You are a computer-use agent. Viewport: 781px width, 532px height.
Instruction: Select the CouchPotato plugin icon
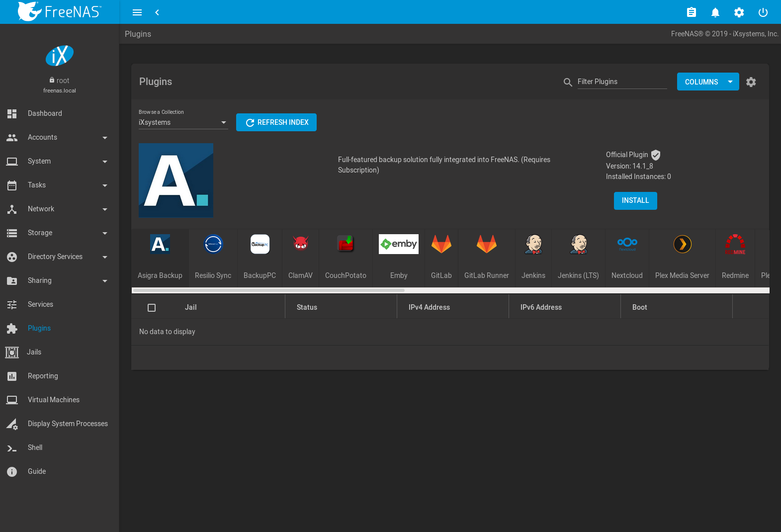tap(346, 244)
